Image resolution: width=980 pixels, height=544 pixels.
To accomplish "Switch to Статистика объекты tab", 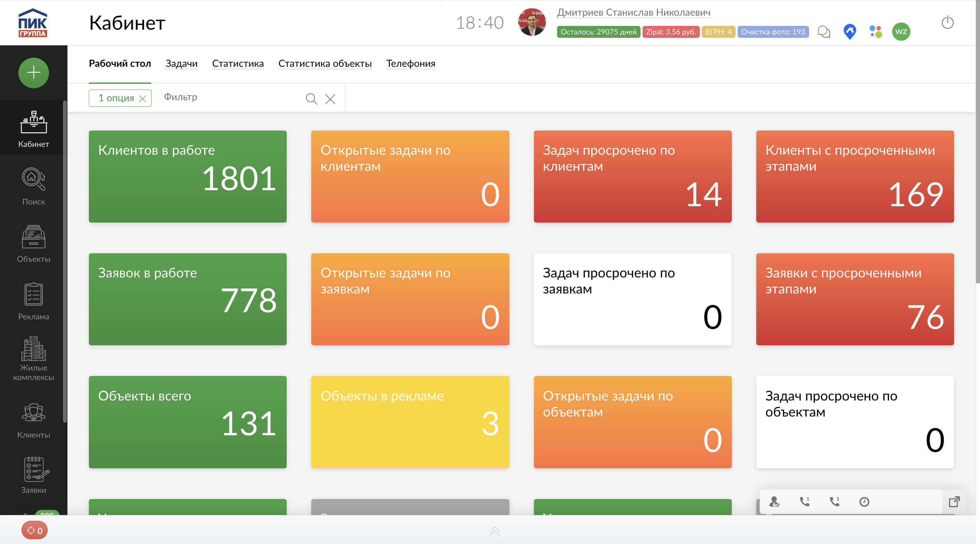I will [325, 64].
